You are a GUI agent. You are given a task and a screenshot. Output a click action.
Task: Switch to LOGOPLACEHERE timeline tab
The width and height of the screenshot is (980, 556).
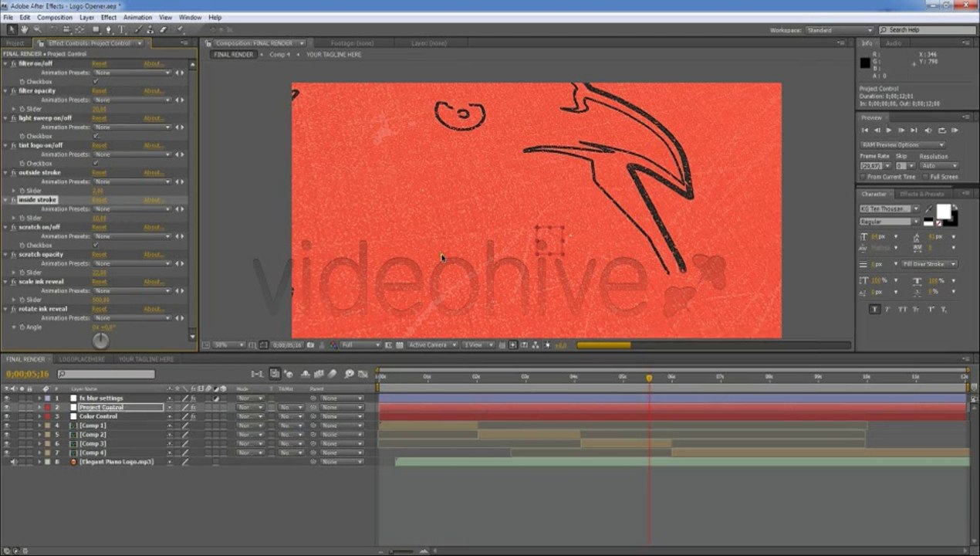pos(82,359)
